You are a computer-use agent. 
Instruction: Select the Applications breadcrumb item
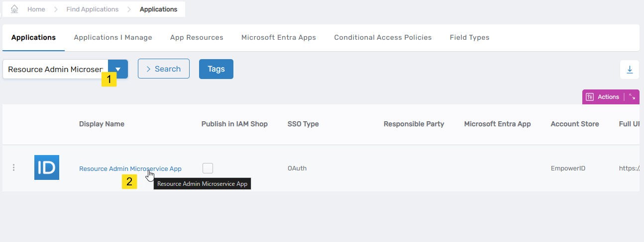coord(158,9)
